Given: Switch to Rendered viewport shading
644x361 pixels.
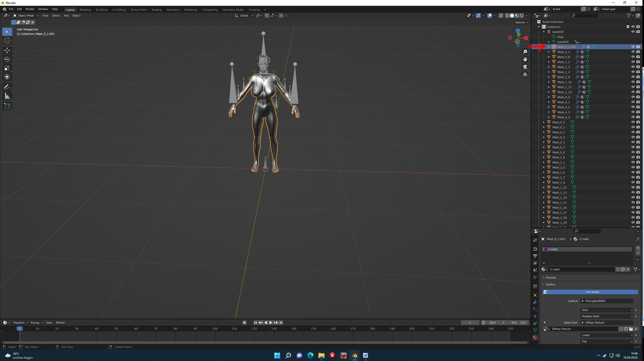Looking at the screenshot, I should (522, 16).
